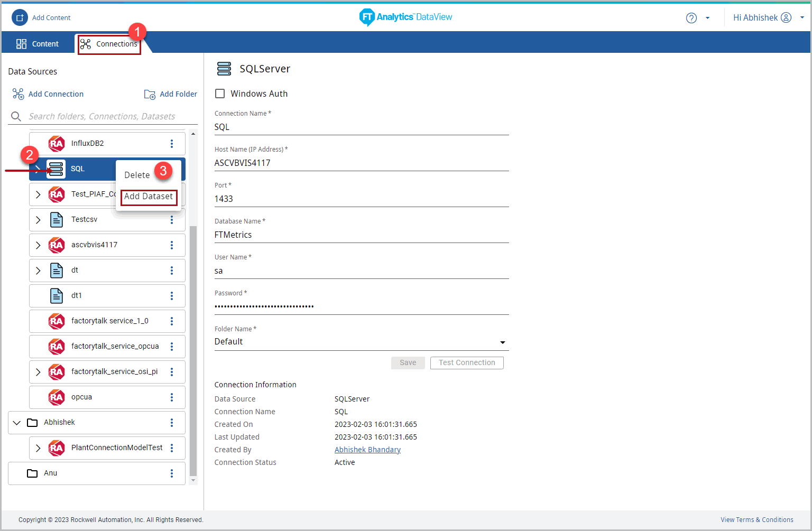Viewport: 812px width, 531px height.
Task: Enable the Windows Auth checkbox
Action: tap(220, 94)
